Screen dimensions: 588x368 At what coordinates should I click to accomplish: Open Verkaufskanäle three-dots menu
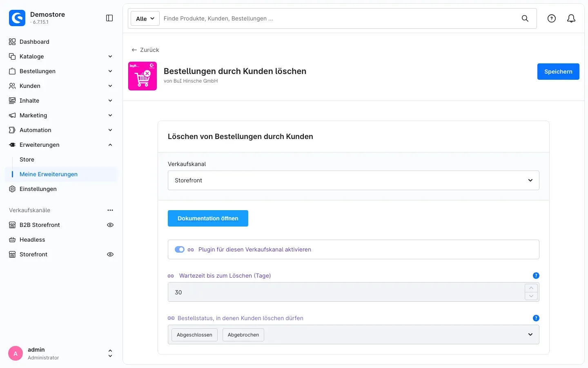pyautogui.click(x=110, y=210)
